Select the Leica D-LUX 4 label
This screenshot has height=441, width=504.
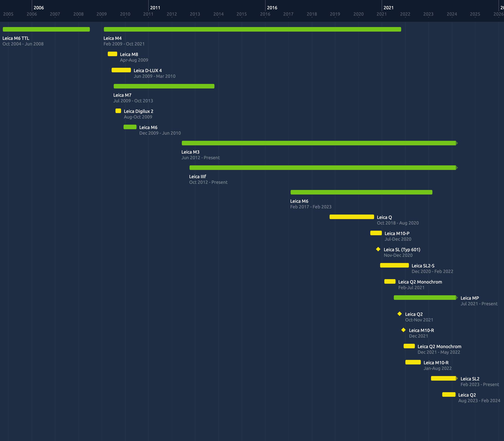pyautogui.click(x=148, y=71)
